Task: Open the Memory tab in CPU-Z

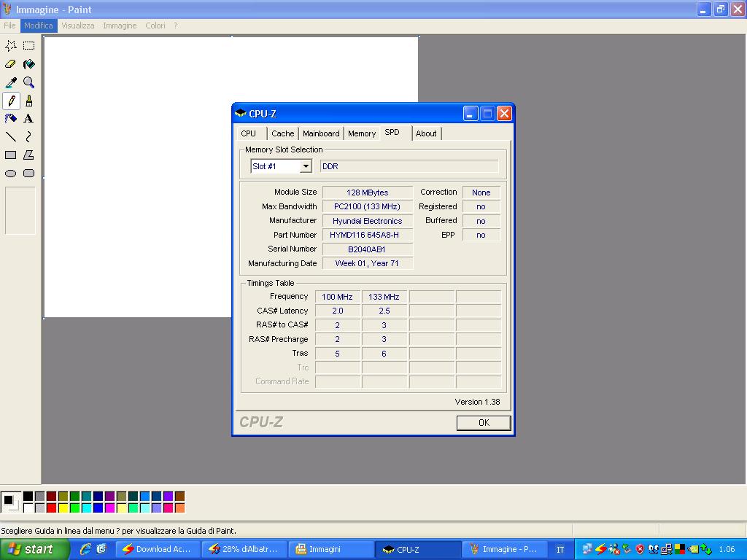Action: click(362, 134)
